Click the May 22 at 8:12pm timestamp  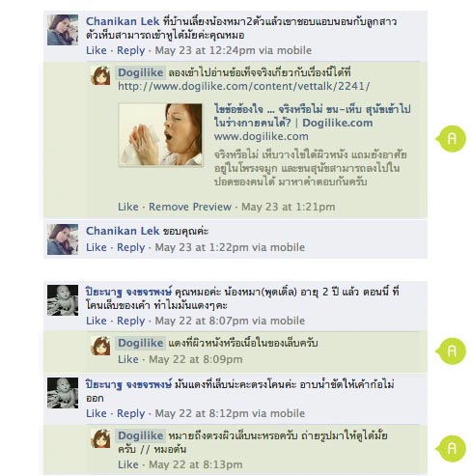202,413
